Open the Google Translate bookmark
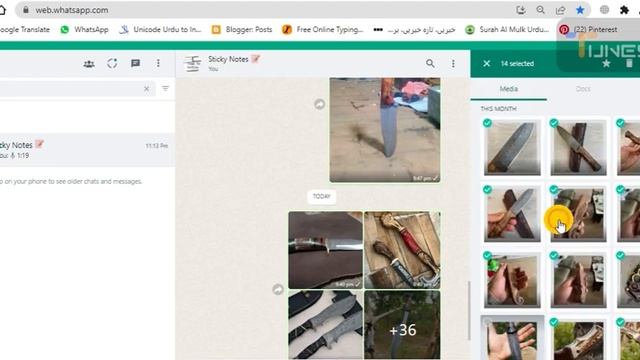This screenshot has height=360, width=640. point(24,29)
